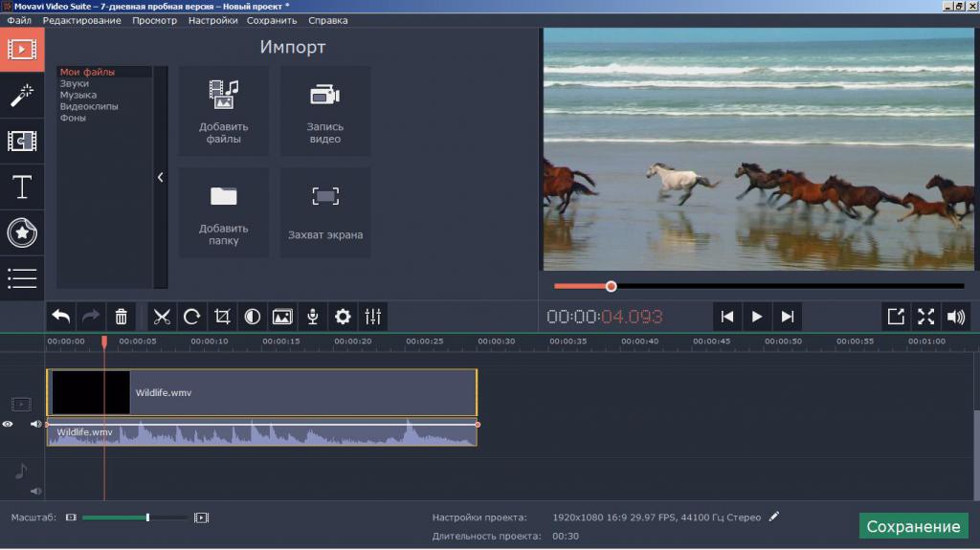Viewport: 980px width, 550px height.
Task: Delete selected clip with trash icon
Action: click(x=122, y=317)
